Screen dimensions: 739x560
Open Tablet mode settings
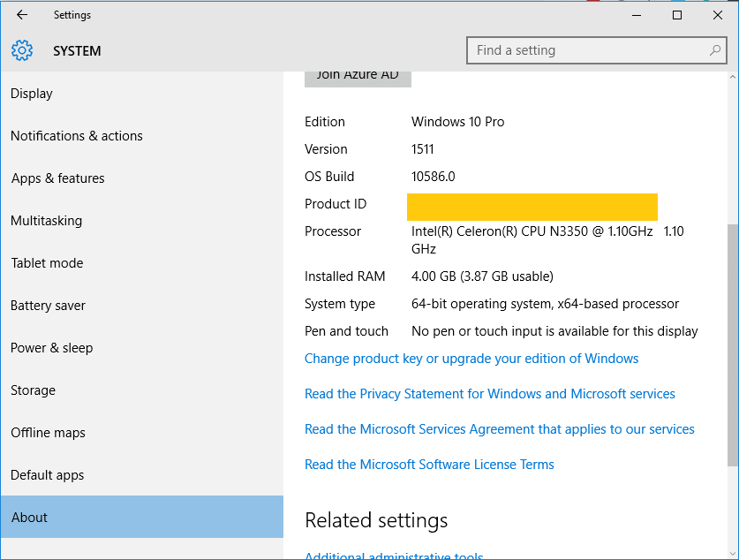click(x=142, y=263)
